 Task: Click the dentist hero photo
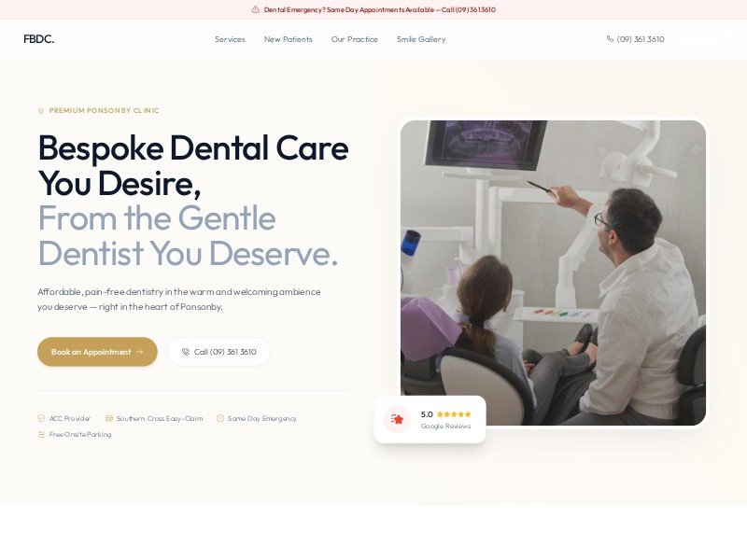[x=553, y=273]
